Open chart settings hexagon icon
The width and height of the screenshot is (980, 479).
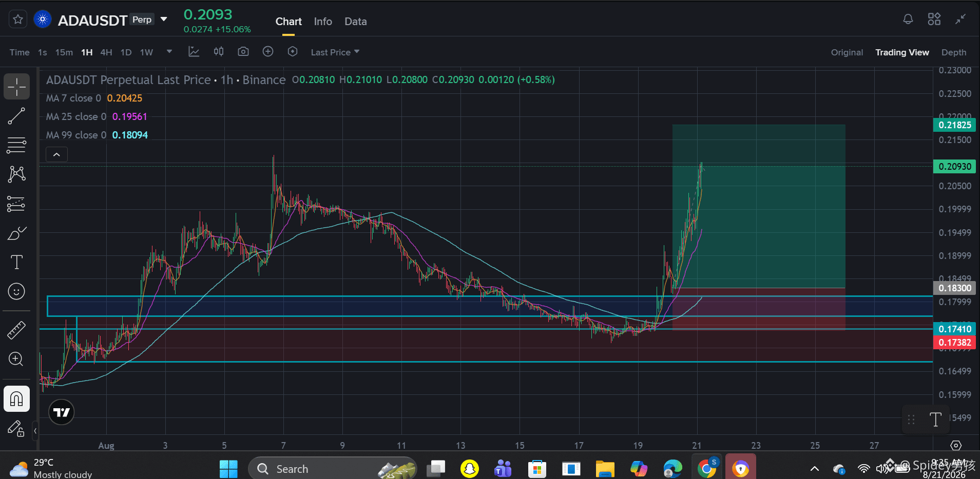coord(293,52)
